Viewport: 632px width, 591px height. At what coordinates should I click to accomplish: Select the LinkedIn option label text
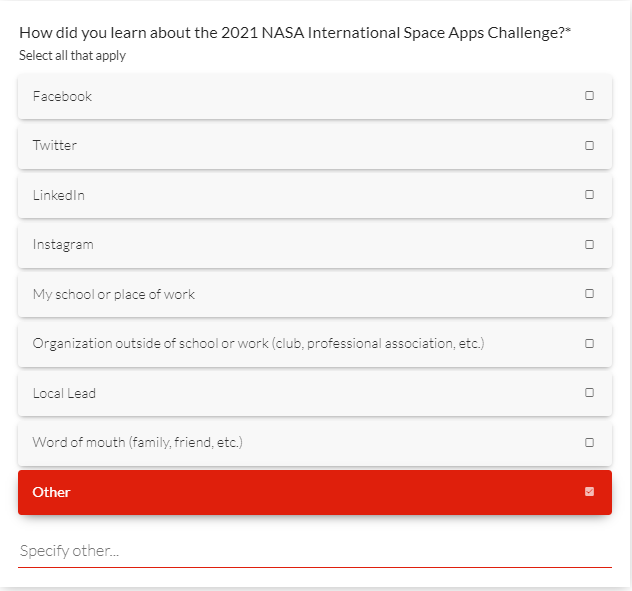point(58,195)
